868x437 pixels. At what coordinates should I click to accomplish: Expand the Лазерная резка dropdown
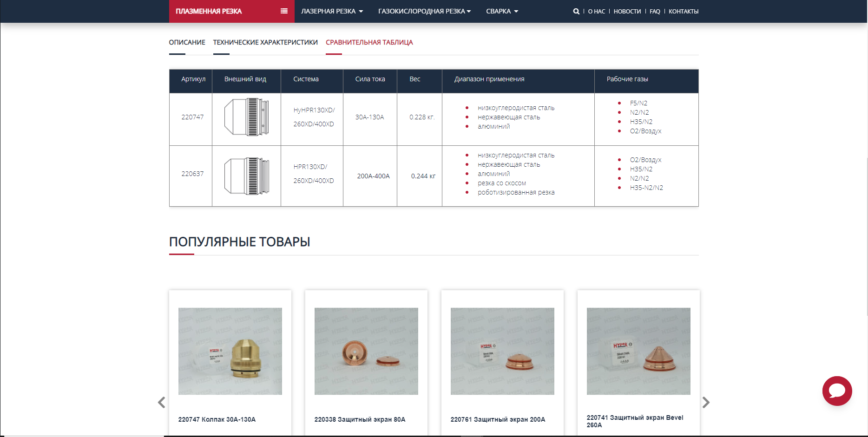(332, 11)
